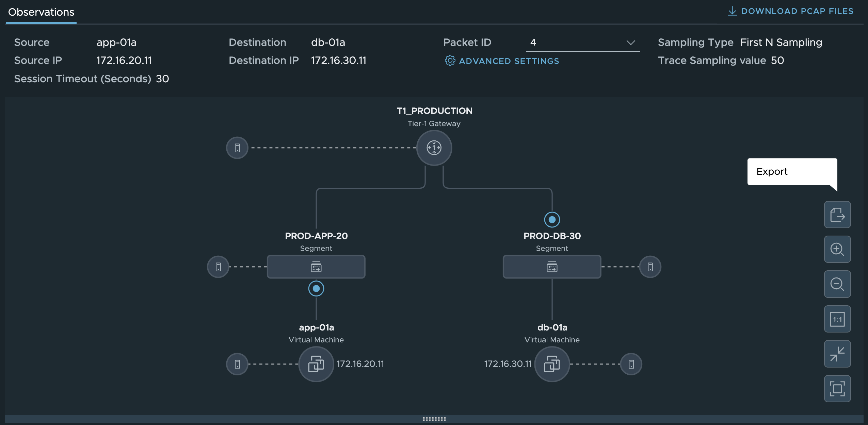Select the PROD-APP-20 segment box
Screen dimensions: 868x425
pyautogui.click(x=316, y=267)
